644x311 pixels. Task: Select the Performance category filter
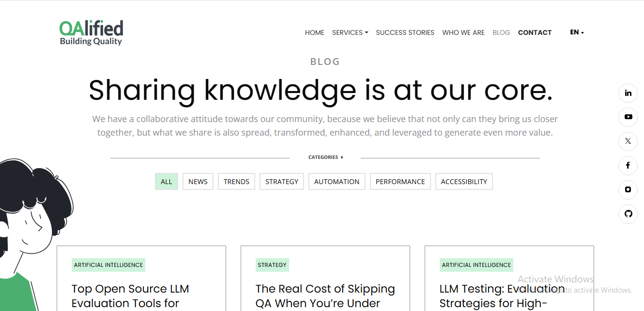tap(400, 182)
